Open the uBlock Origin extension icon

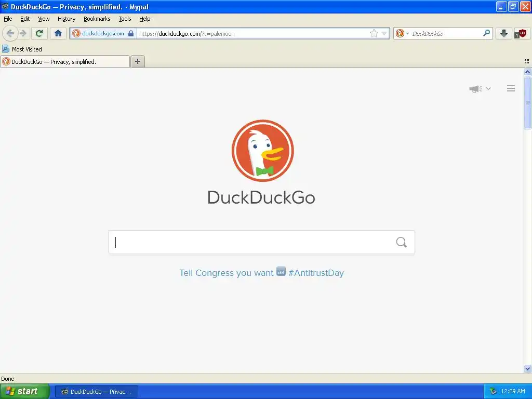pos(521,33)
